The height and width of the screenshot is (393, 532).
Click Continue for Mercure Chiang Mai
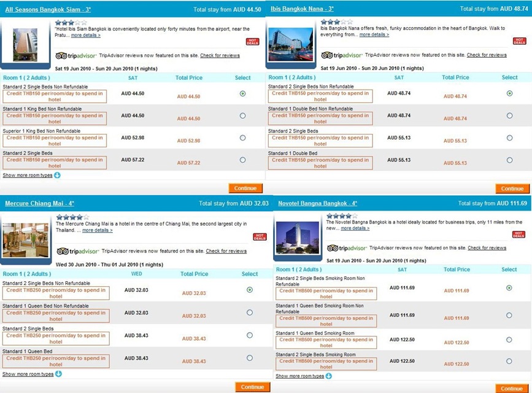click(x=252, y=387)
